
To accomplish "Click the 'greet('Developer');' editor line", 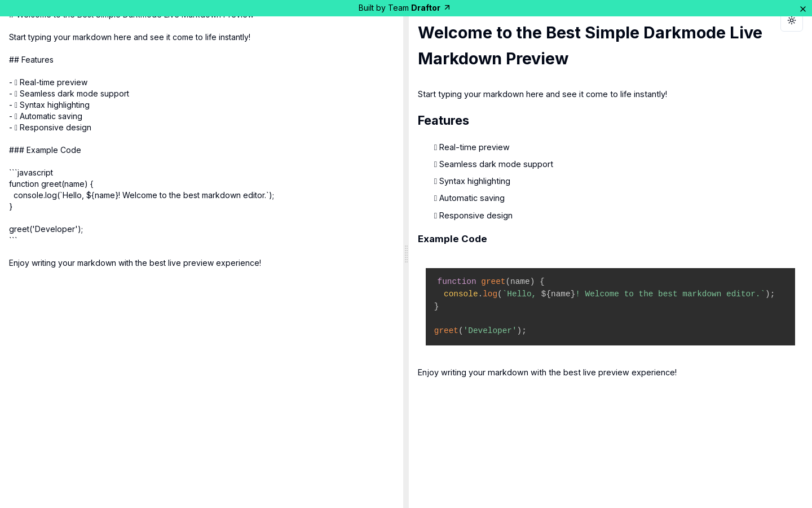I will click(x=46, y=229).
